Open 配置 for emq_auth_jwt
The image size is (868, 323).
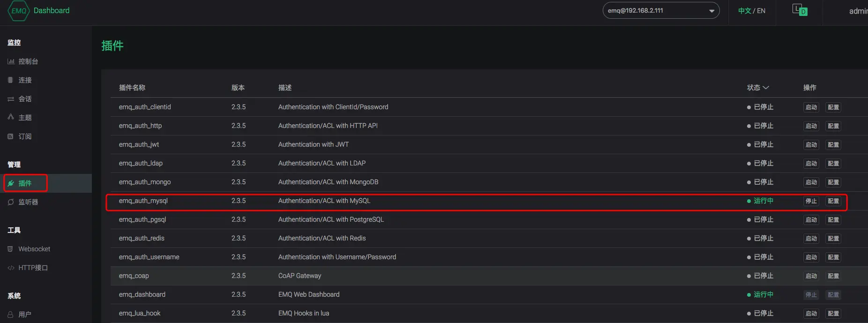tap(833, 145)
